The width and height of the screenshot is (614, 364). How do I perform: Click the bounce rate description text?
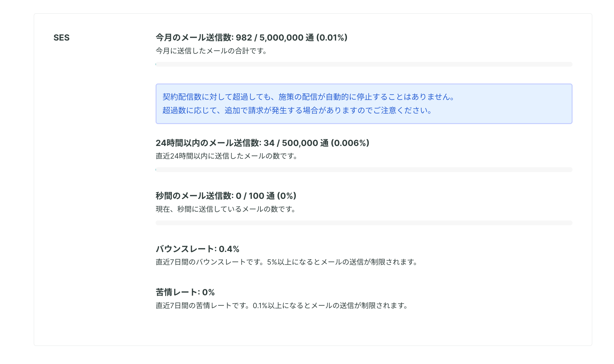pos(287,262)
